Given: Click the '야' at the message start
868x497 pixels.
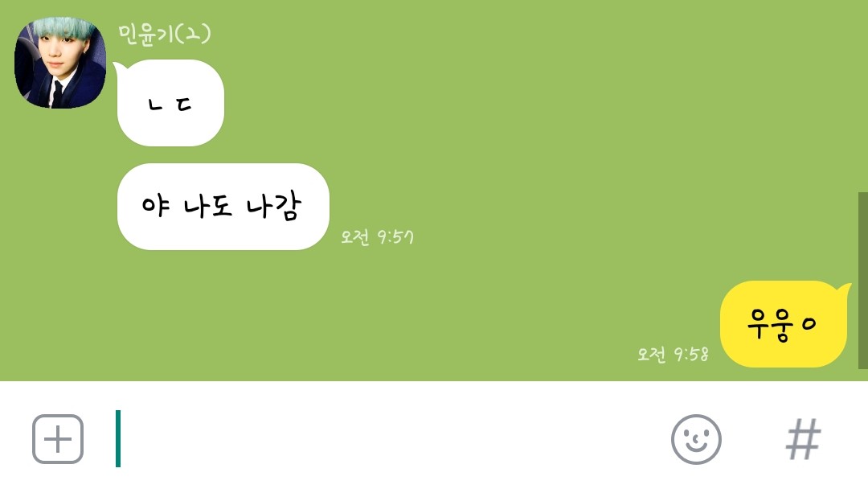Looking at the screenshot, I should 156,206.
